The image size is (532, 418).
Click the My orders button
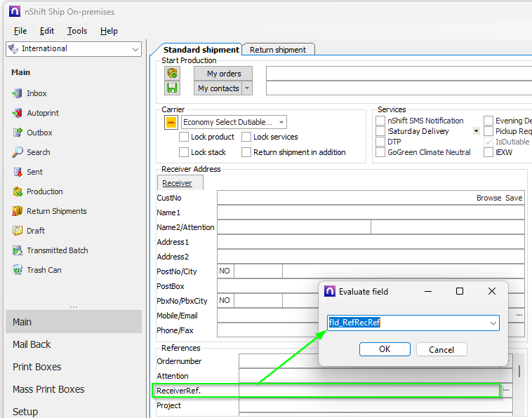click(x=223, y=74)
